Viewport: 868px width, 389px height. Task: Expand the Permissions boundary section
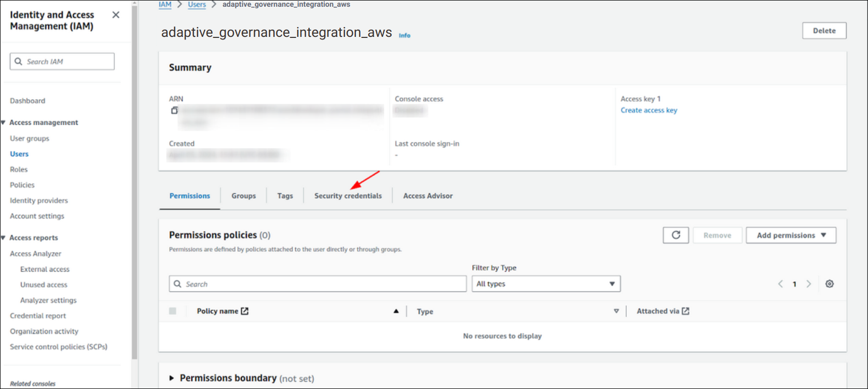[x=172, y=378]
